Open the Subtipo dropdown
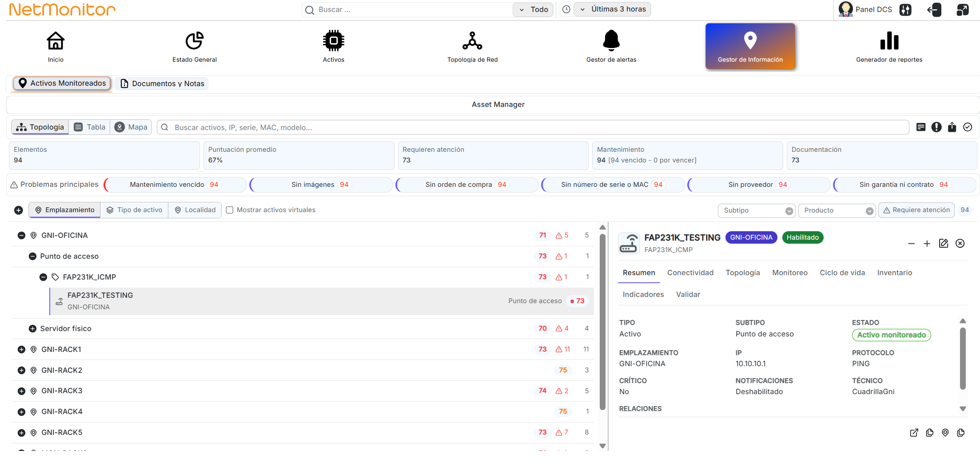The width and height of the screenshot is (980, 466). click(x=757, y=210)
